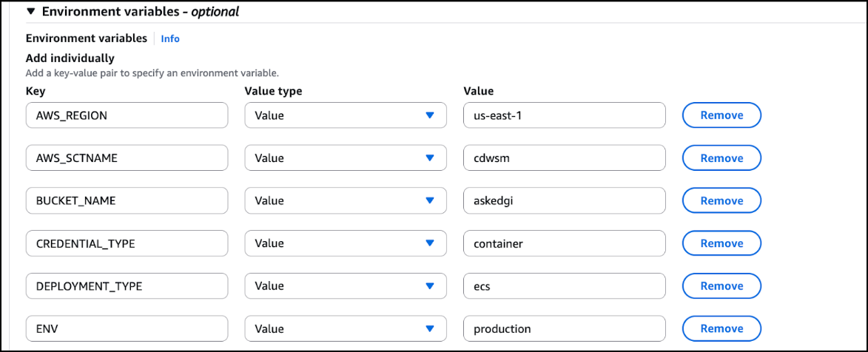Open Value type dropdown for AWS_SCTNAME
Image resolution: width=868 pixels, height=352 pixels.
tap(346, 158)
